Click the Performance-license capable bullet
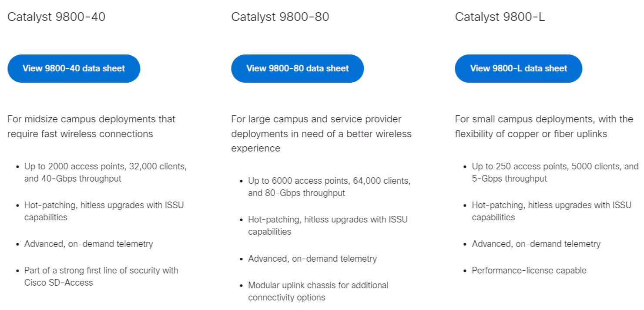 point(529,270)
